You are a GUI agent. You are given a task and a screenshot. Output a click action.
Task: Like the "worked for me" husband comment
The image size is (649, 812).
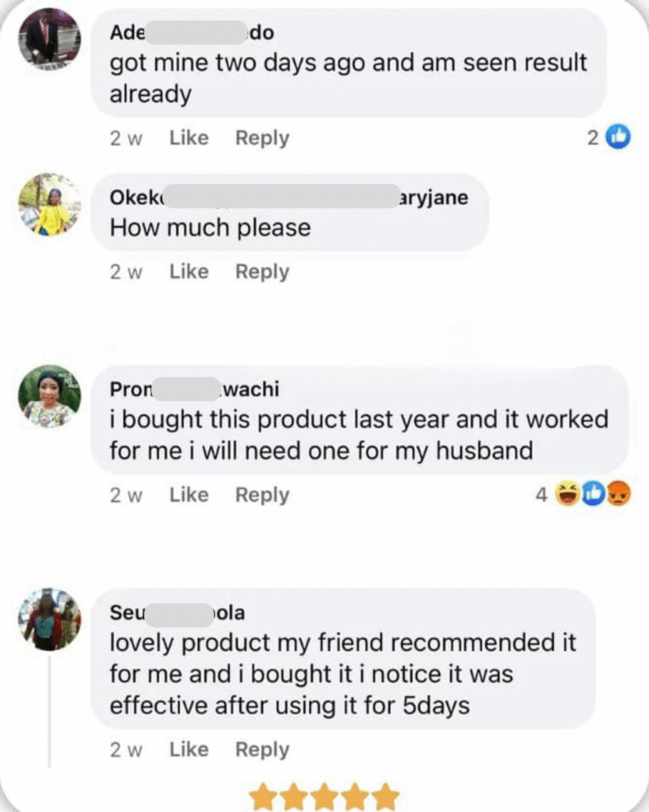pyautogui.click(x=189, y=496)
